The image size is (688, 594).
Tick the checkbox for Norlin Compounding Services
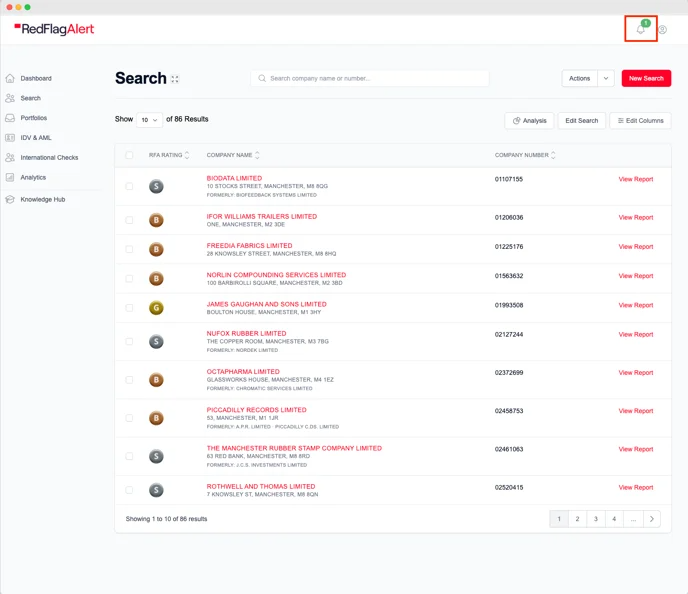[129, 279]
